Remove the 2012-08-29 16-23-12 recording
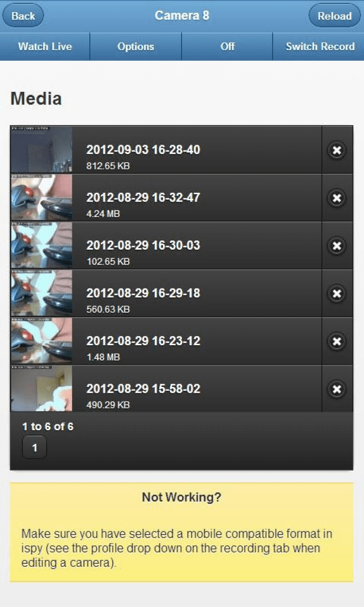The height and width of the screenshot is (607, 364). tap(337, 341)
